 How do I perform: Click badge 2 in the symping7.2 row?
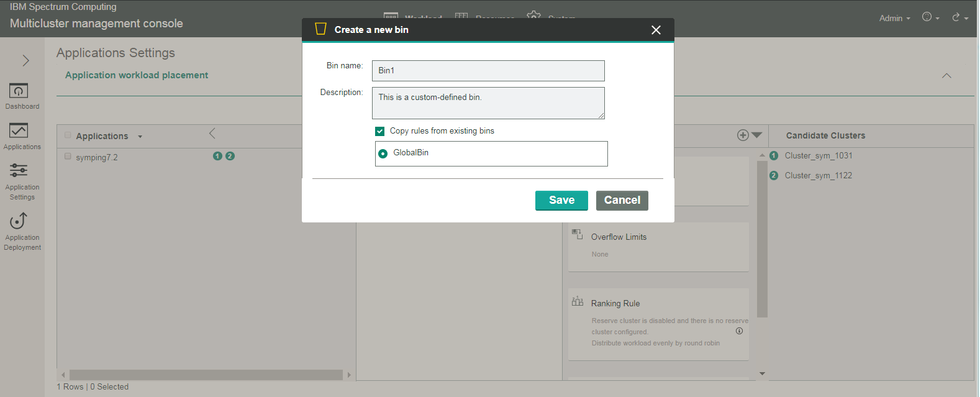click(230, 156)
